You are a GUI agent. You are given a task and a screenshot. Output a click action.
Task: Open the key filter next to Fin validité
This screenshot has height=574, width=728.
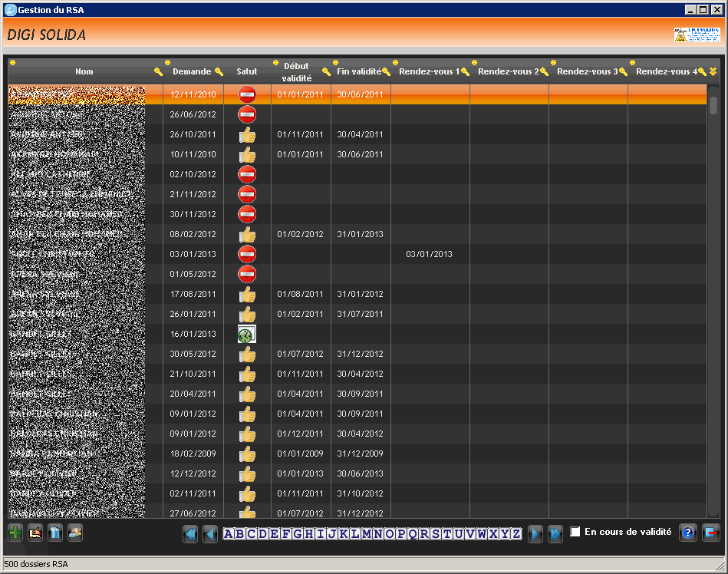(386, 71)
